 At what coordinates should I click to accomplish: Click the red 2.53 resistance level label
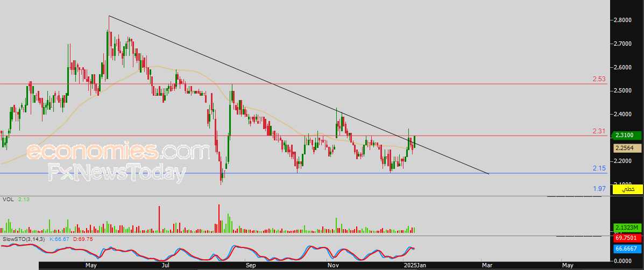599,79
